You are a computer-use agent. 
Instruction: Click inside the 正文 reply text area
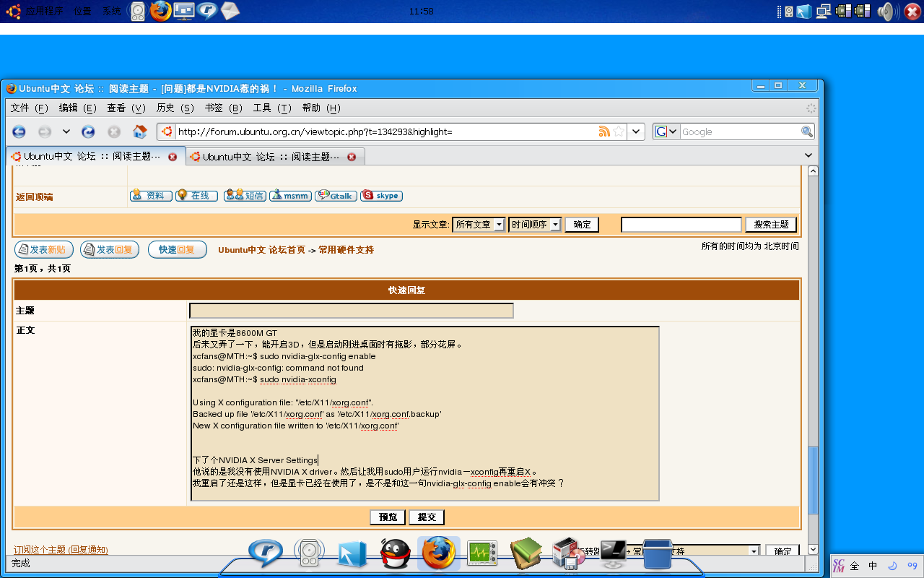[x=425, y=413]
